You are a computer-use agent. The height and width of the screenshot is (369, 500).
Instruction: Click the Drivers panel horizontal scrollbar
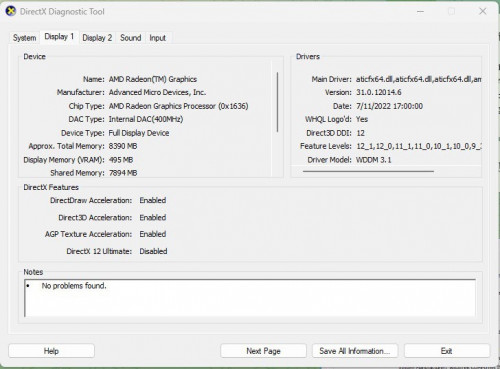[x=368, y=171]
